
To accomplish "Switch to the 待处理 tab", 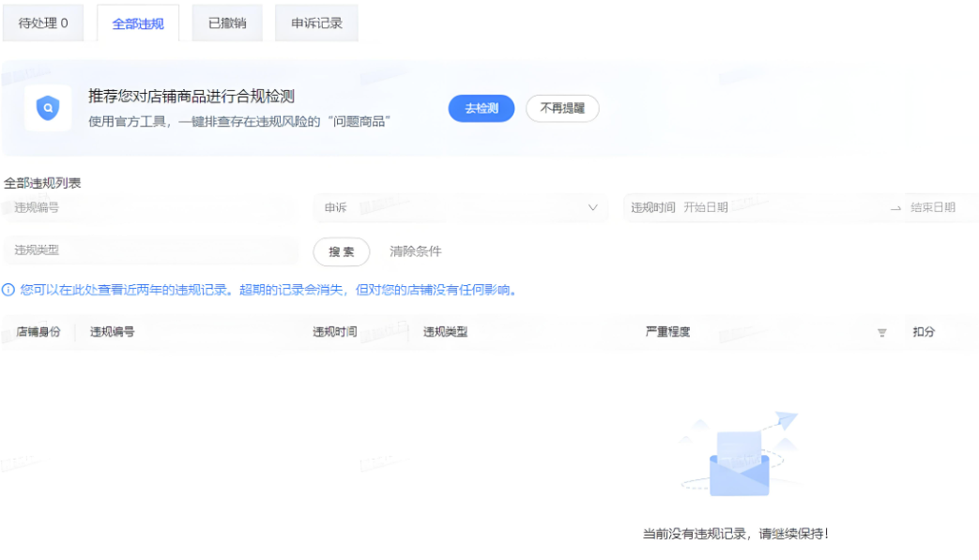I will tap(43, 23).
